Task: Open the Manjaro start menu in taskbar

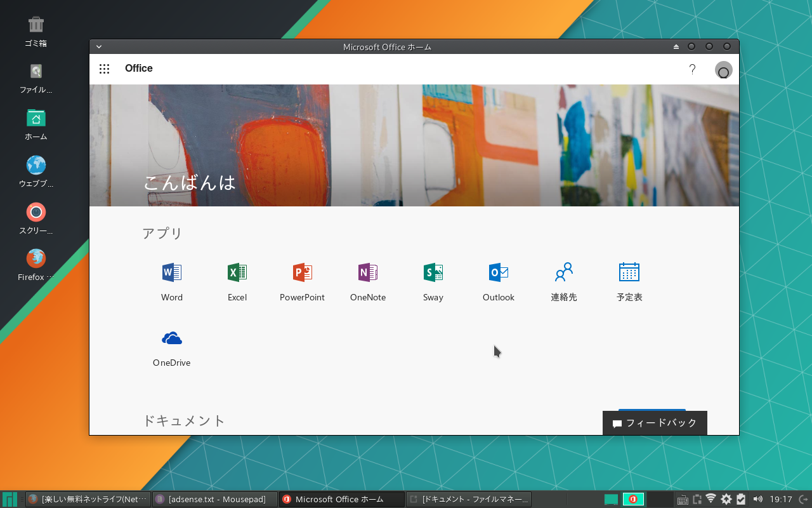Action: click(x=10, y=499)
